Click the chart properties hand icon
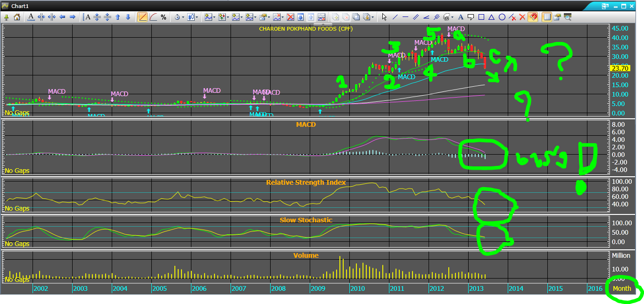644x304 pixels. tap(556, 17)
